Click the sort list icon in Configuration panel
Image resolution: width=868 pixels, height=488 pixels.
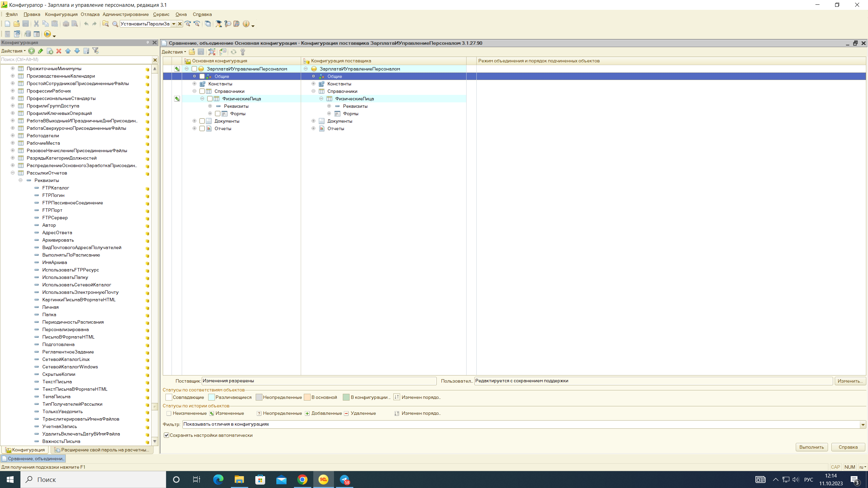click(x=86, y=51)
